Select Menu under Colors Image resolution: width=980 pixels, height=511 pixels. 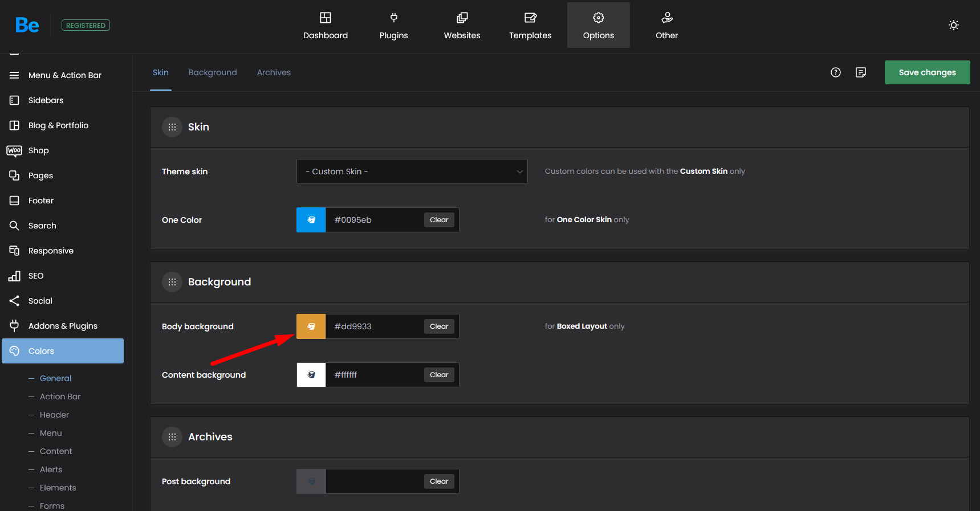tap(51, 433)
